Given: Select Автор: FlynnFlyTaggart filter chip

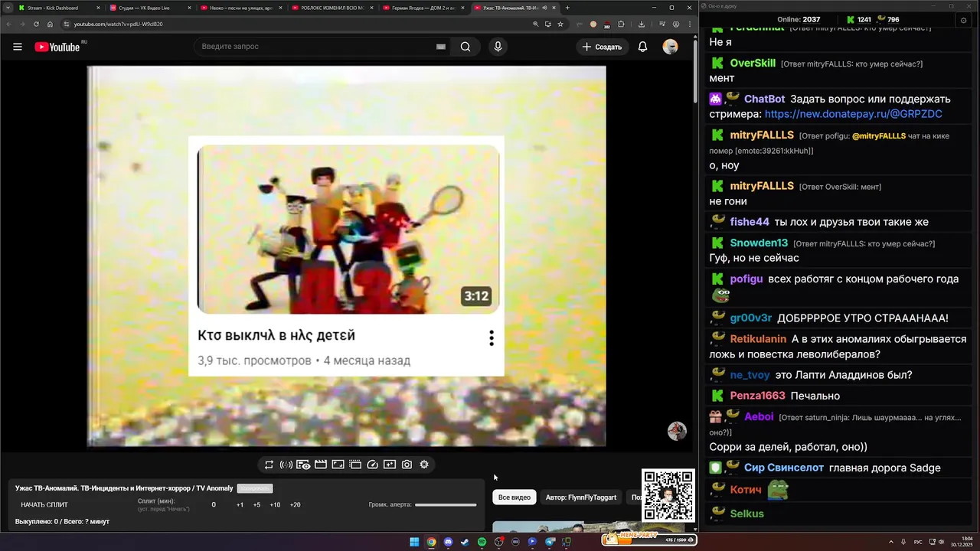Looking at the screenshot, I should (581, 497).
